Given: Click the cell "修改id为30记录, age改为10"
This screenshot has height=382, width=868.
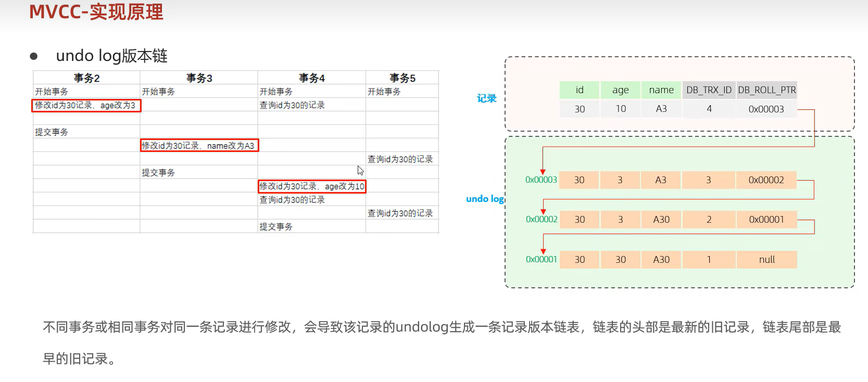Looking at the screenshot, I should click(312, 186).
